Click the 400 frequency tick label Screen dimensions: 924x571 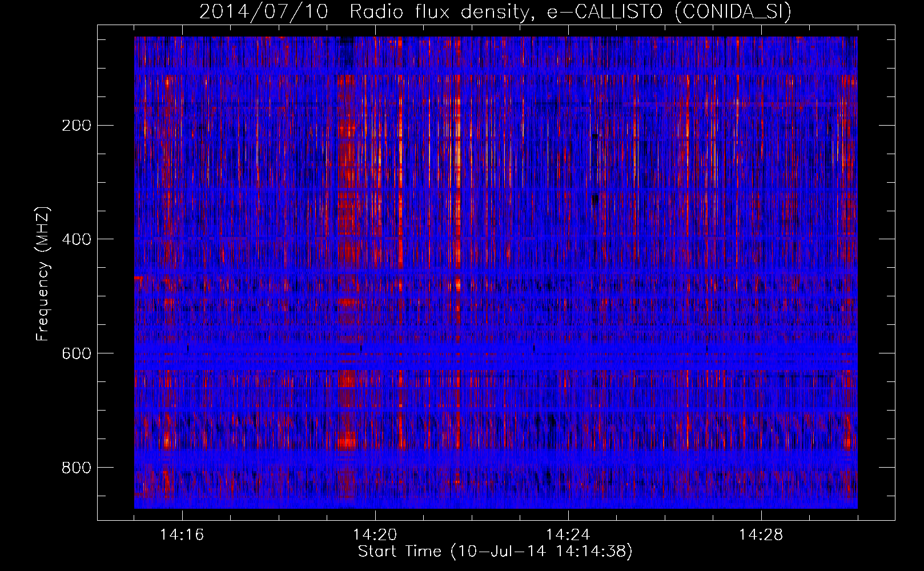(x=76, y=239)
